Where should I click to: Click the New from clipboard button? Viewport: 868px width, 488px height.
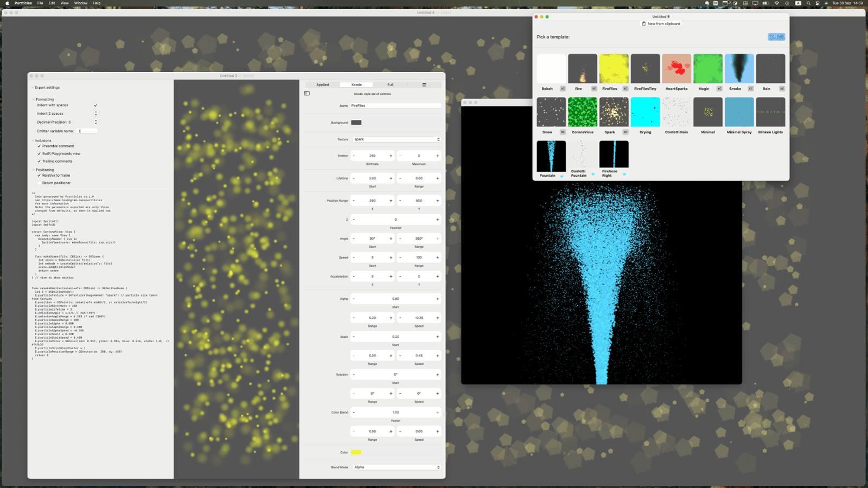661,24
